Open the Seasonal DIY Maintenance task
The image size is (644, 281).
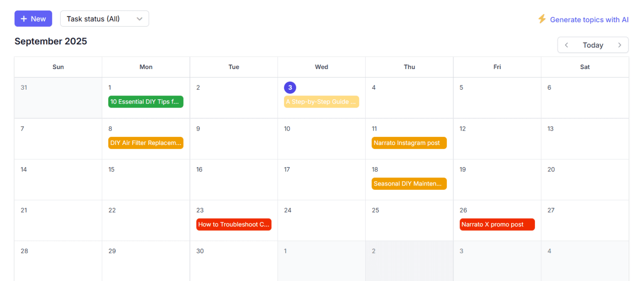pos(409,183)
